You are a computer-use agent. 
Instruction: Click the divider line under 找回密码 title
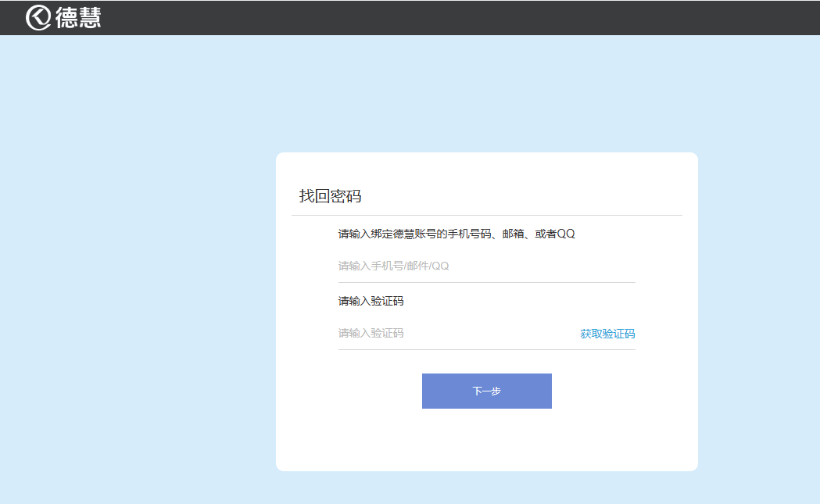point(486,214)
